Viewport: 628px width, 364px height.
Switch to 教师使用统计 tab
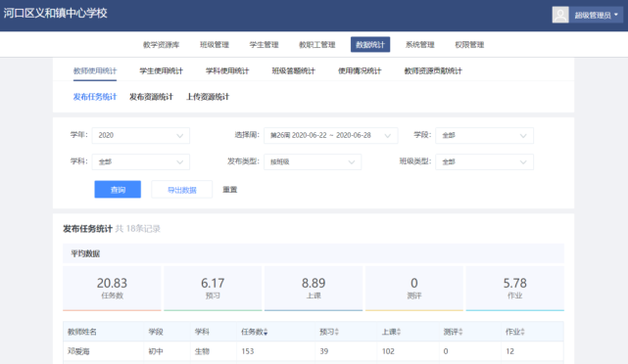[x=95, y=71]
